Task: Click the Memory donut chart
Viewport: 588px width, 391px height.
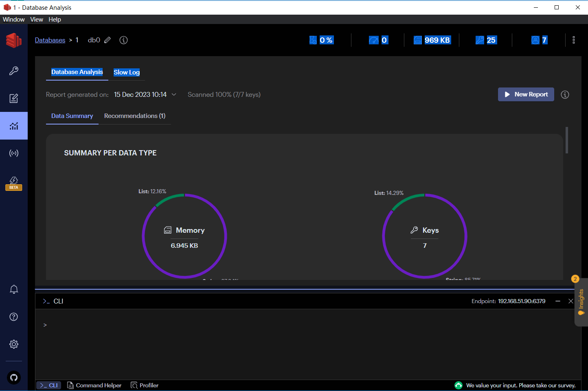Action: (184, 236)
